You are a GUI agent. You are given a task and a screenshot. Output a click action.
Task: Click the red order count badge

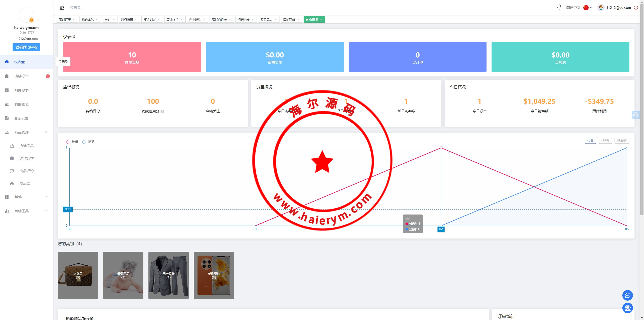48,76
